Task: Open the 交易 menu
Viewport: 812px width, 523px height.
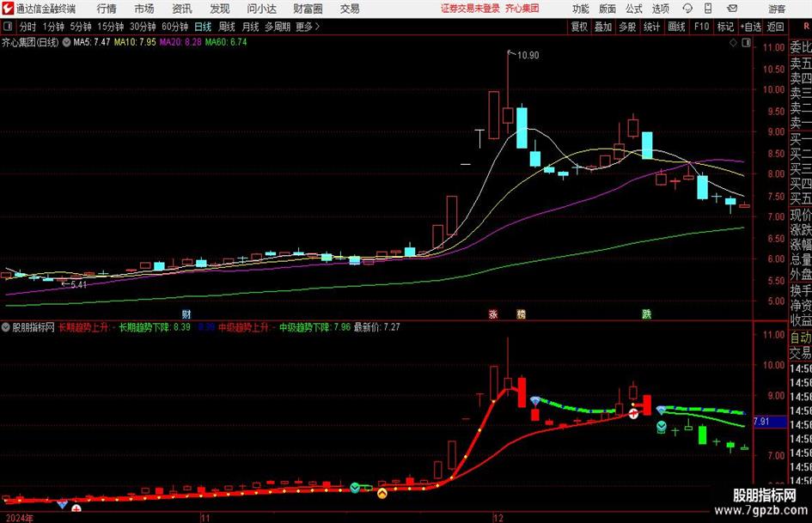Action: pyautogui.click(x=350, y=9)
